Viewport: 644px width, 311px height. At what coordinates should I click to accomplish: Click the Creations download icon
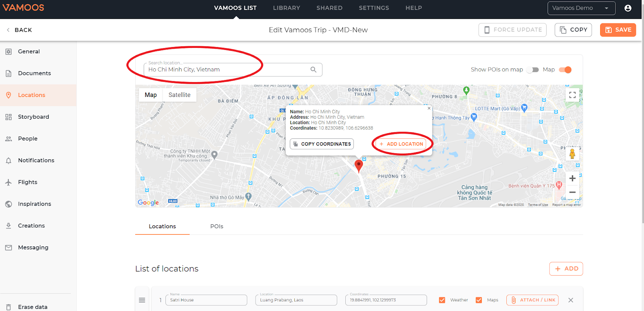[8, 226]
